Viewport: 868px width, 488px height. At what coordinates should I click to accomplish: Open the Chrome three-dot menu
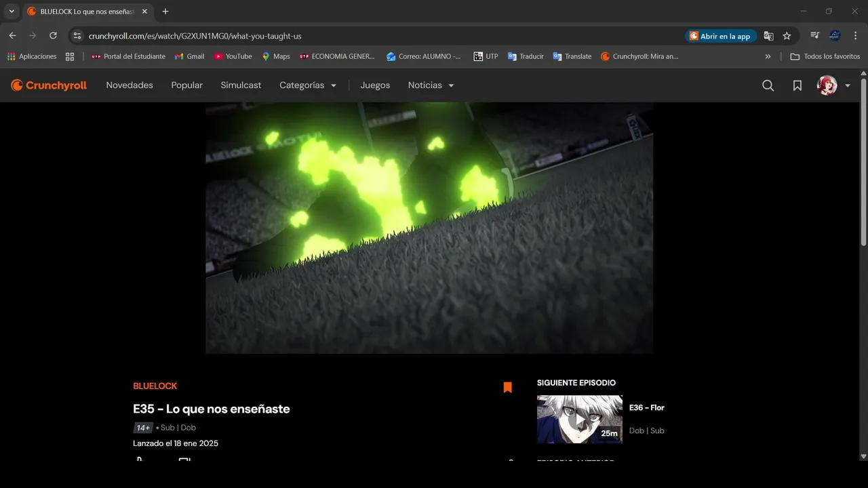point(855,36)
